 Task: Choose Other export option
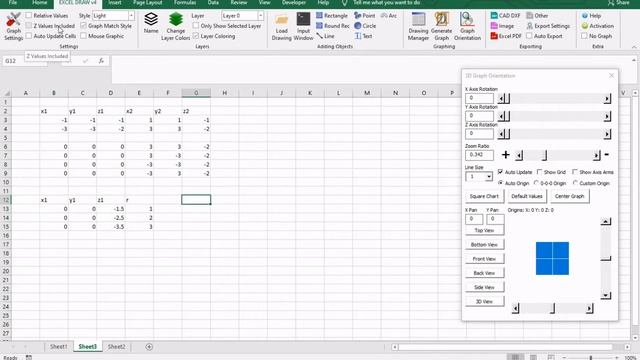[537, 16]
